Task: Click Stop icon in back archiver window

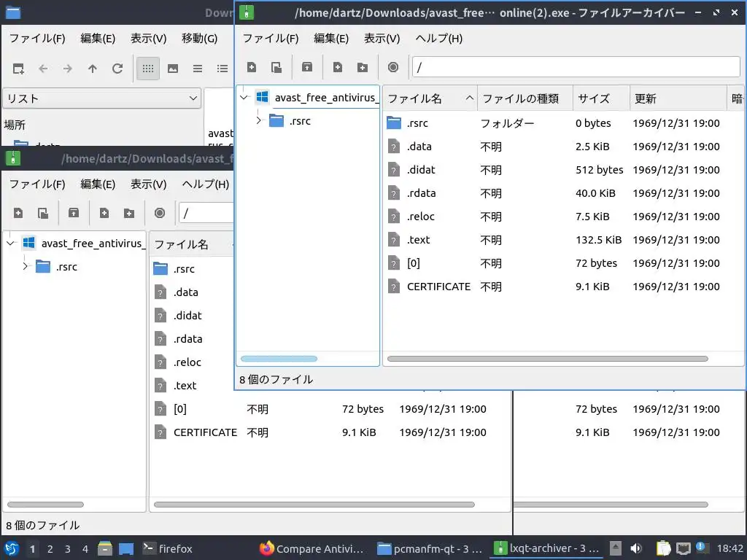Action: [x=160, y=214]
